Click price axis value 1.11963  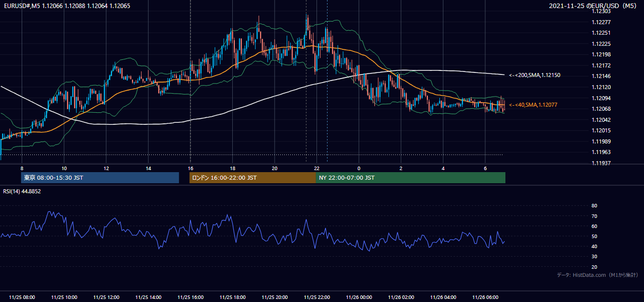pos(601,152)
